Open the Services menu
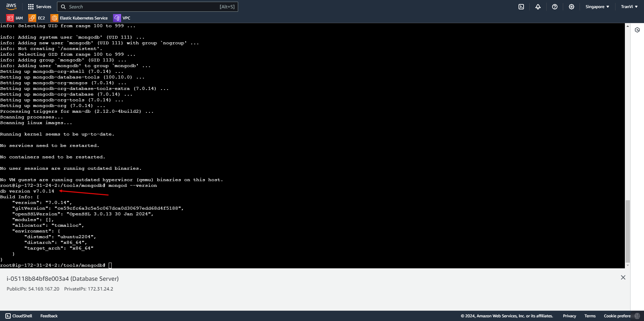The height and width of the screenshot is (321, 644). pos(40,7)
